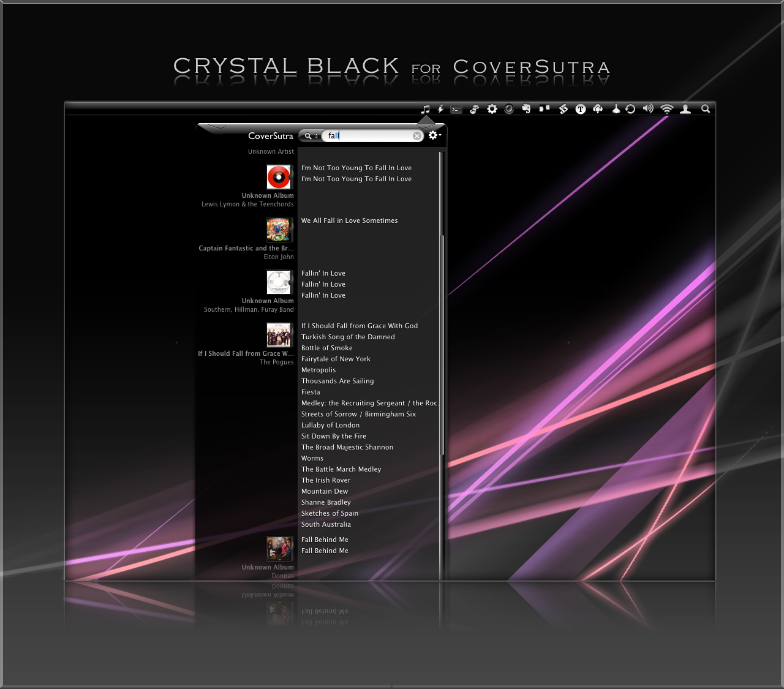Play 'We All Fall in Love Sometimes'
Image resolution: width=784 pixels, height=689 pixels.
(349, 220)
